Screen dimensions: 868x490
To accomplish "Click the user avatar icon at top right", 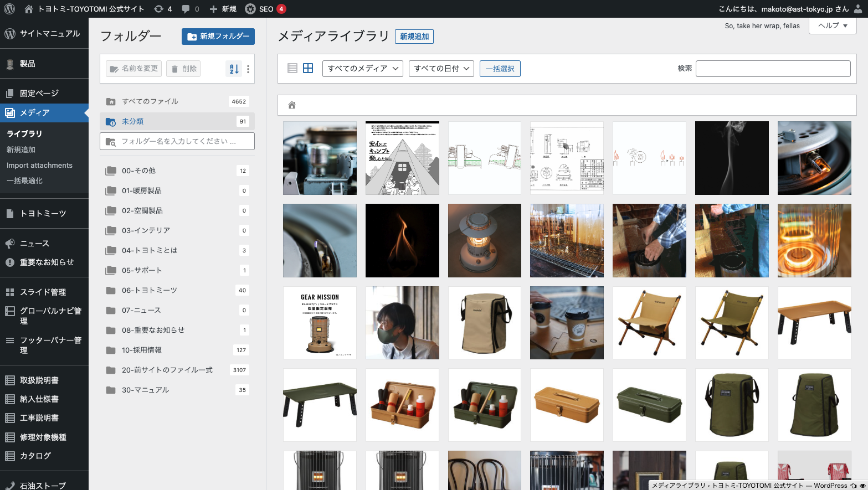I will click(858, 9).
